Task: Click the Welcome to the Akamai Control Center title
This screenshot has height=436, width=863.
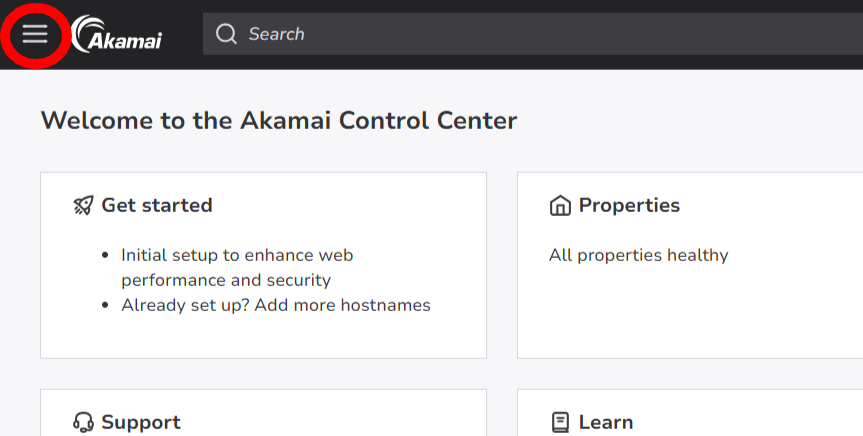Action: (279, 121)
